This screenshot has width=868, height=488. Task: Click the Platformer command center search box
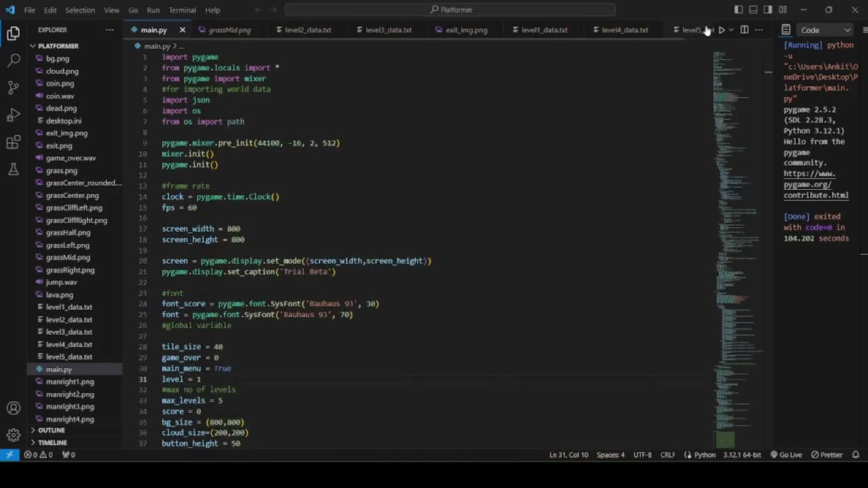(x=450, y=9)
